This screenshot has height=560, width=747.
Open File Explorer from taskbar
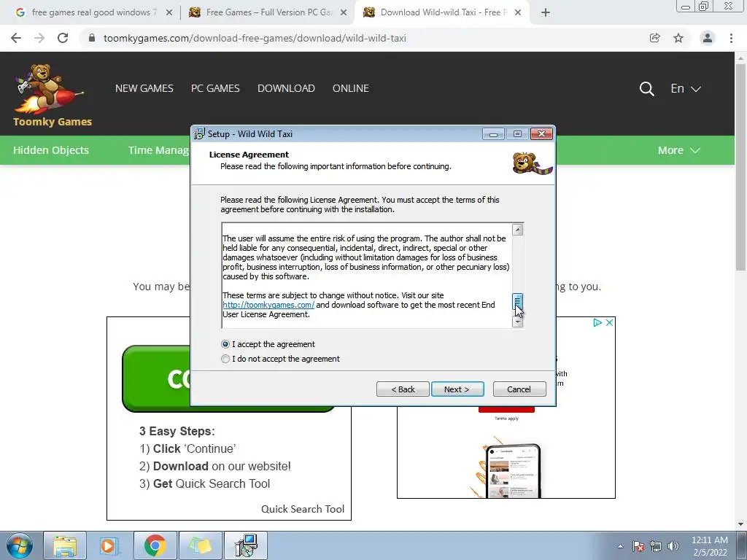pyautogui.click(x=65, y=545)
